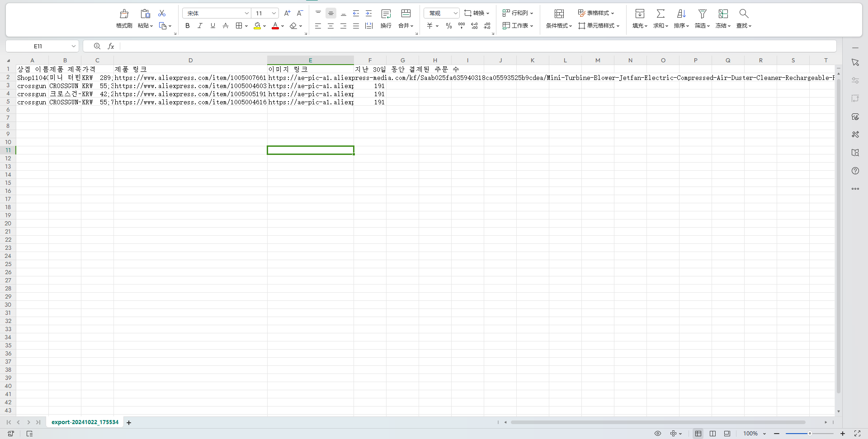Open the Cell Style (单元格样式) menu
Screen dimensions: 868x439
[x=599, y=26]
